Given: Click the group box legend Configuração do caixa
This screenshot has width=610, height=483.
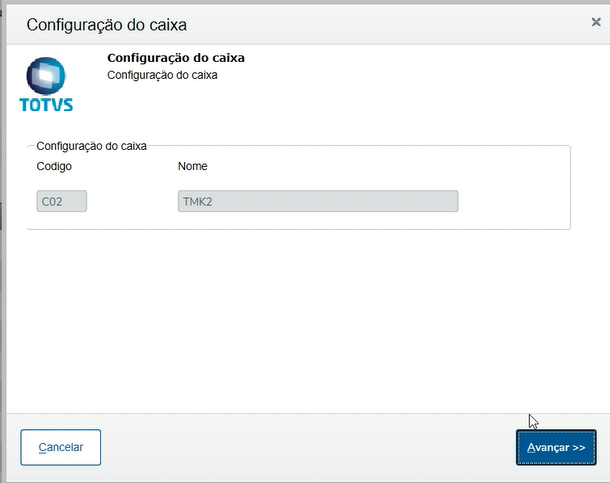Looking at the screenshot, I should (91, 146).
